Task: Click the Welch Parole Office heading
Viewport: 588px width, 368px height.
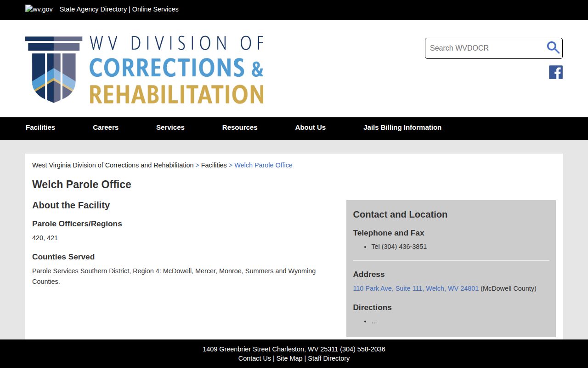Action: click(82, 184)
